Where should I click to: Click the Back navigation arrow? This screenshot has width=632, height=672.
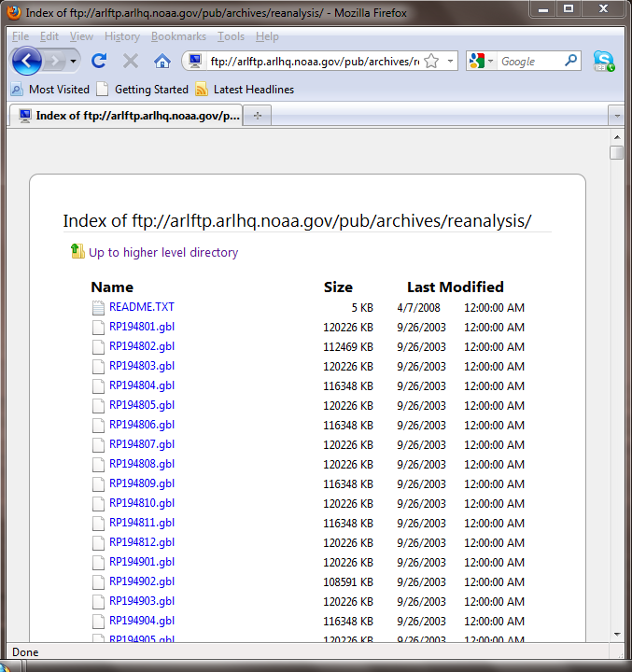point(27,62)
